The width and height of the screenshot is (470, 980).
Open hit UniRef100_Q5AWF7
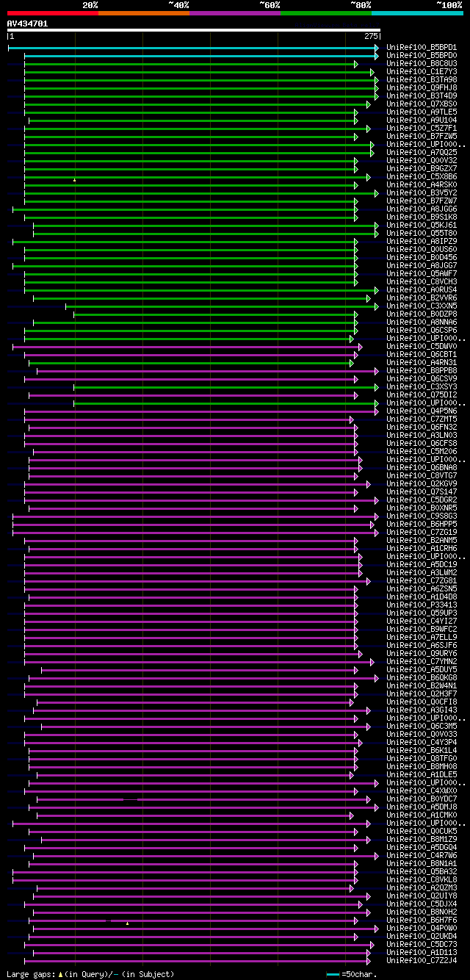click(422, 274)
